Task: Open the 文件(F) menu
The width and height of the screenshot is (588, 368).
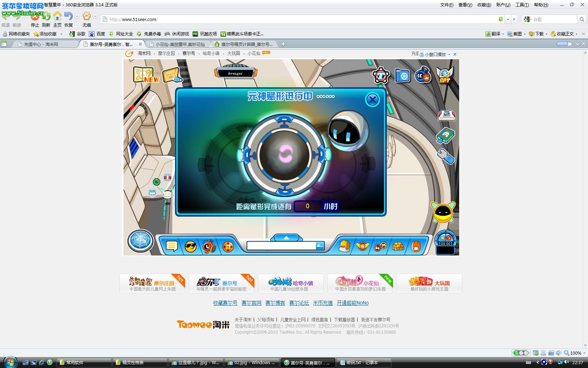Action: coord(447,5)
